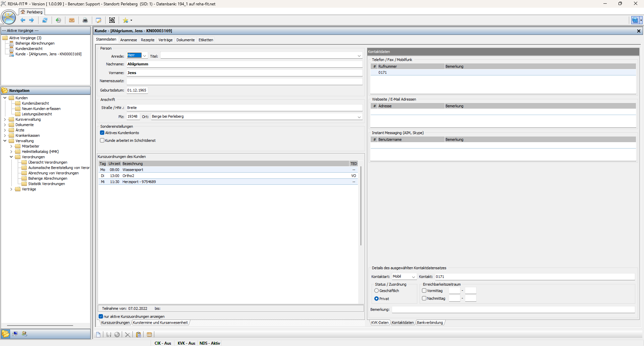Open Neuen Kunden erfassen in navigation
644x346 pixels.
point(41,109)
